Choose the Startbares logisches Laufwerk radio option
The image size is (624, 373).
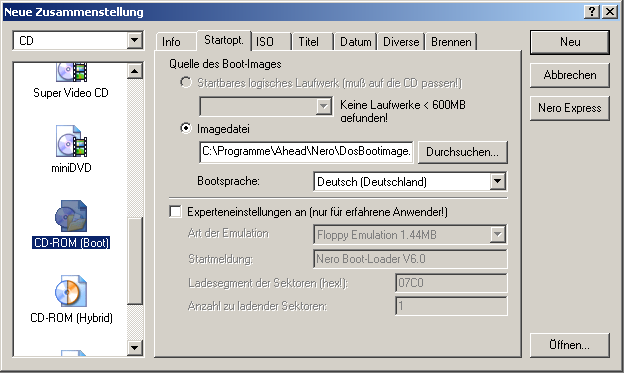point(186,82)
